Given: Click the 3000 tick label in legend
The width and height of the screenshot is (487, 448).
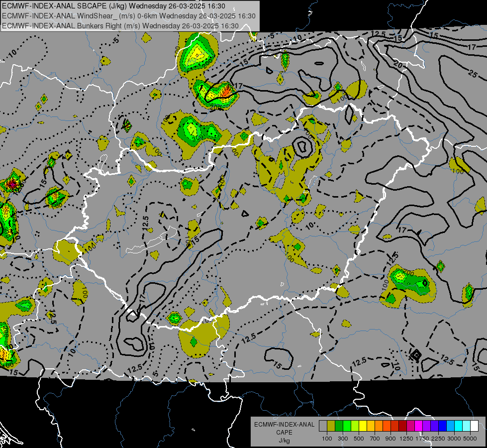Looking at the screenshot, I should pos(454,439).
